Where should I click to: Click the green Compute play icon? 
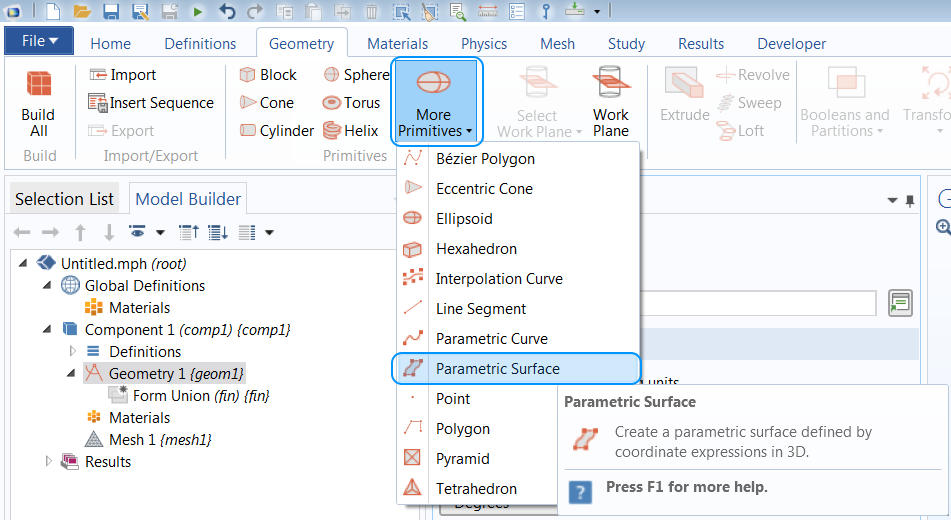point(198,12)
